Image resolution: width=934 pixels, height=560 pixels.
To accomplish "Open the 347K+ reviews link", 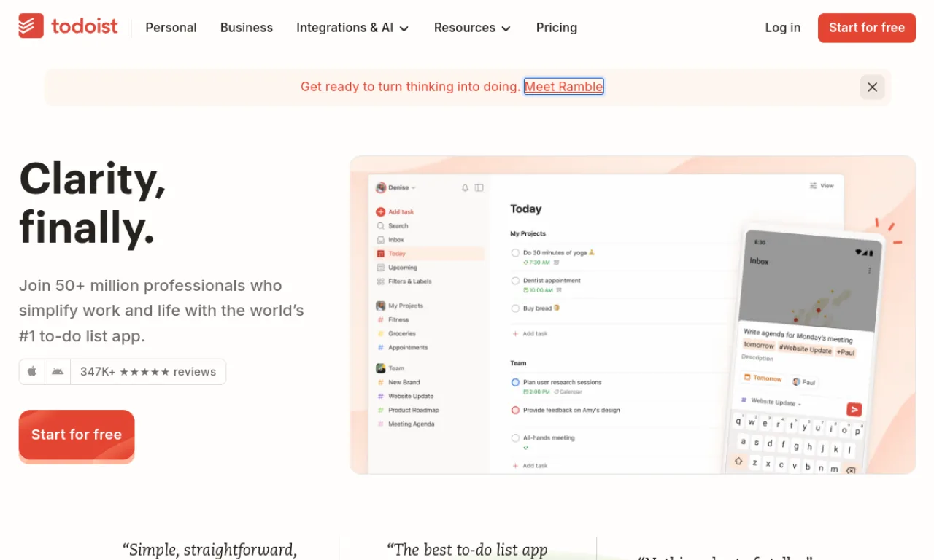I will [148, 372].
